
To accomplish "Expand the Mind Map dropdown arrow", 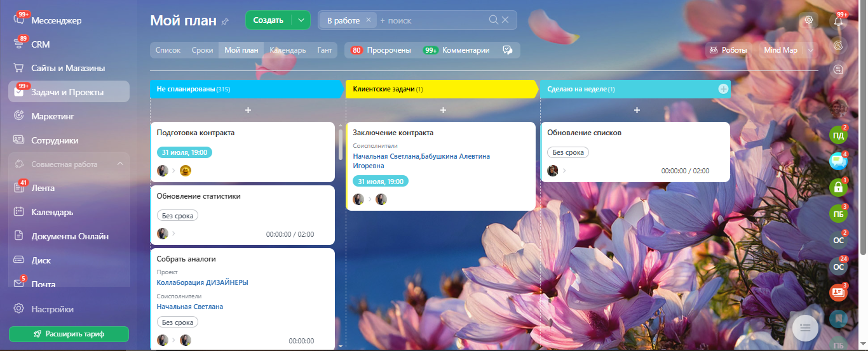I will pos(810,50).
